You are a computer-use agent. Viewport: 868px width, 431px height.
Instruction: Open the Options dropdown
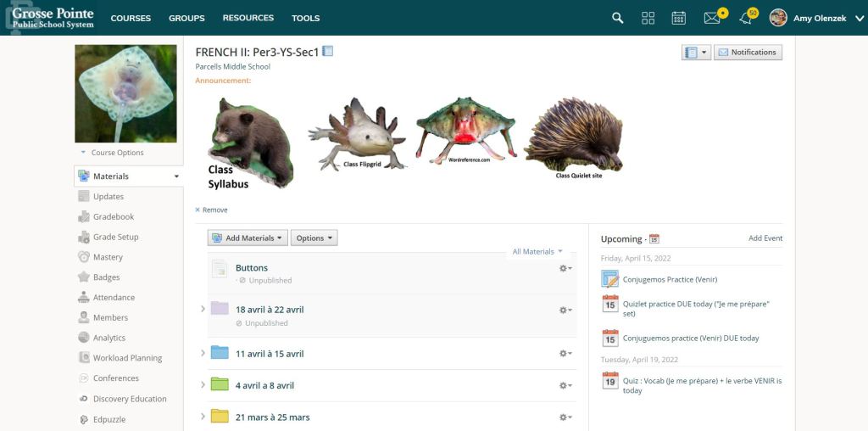314,238
